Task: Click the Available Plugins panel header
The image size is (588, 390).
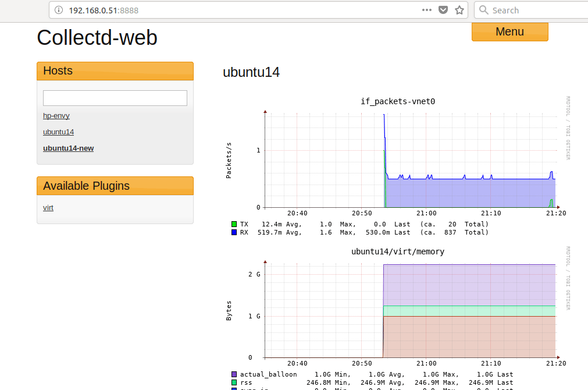Action: 115,186
